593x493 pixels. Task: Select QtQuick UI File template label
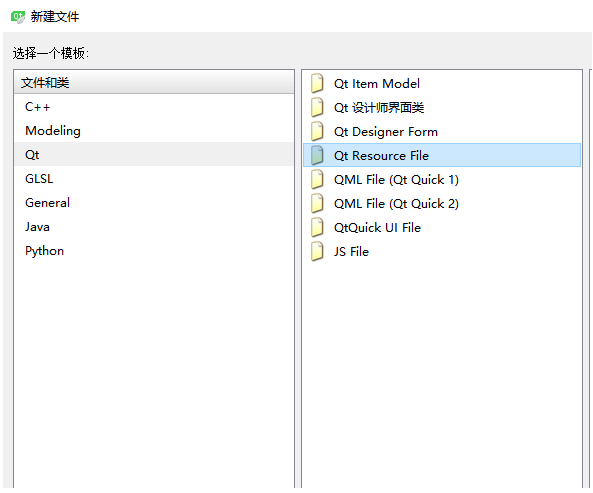pos(377,228)
